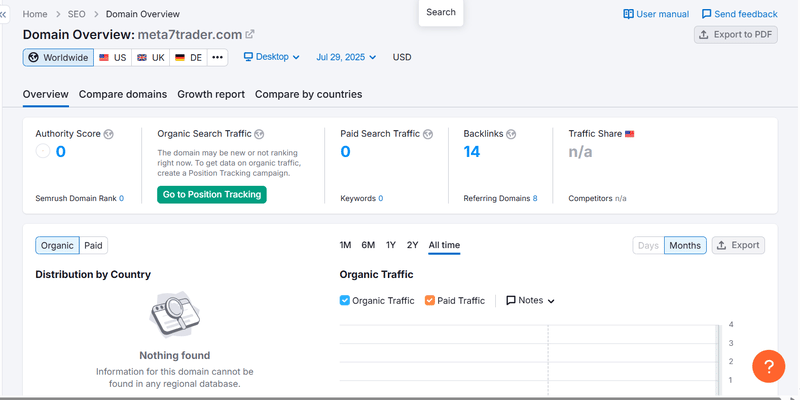Image resolution: width=800 pixels, height=400 pixels.
Task: Click the USD currency label
Action: coord(402,57)
